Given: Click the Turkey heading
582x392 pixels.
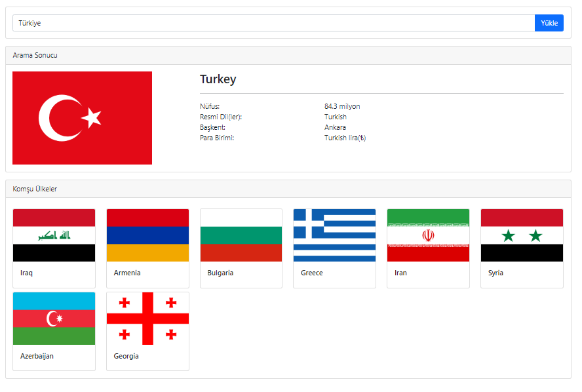Looking at the screenshot, I should coord(218,79).
